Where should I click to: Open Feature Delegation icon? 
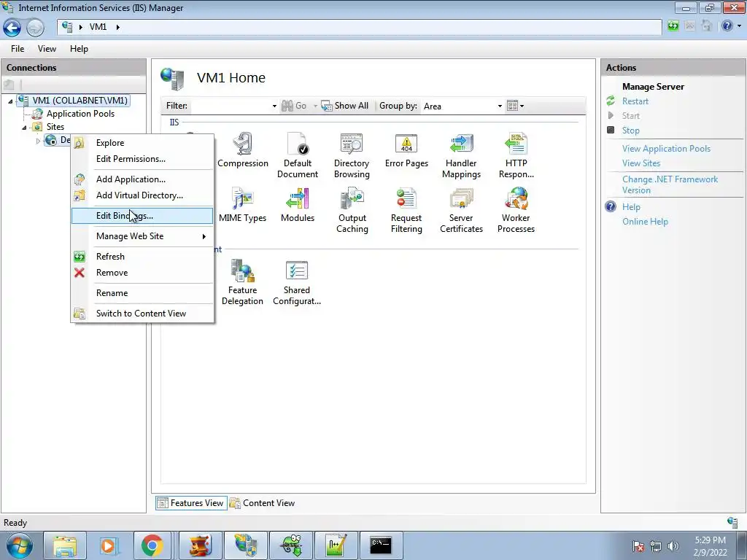[x=242, y=282]
